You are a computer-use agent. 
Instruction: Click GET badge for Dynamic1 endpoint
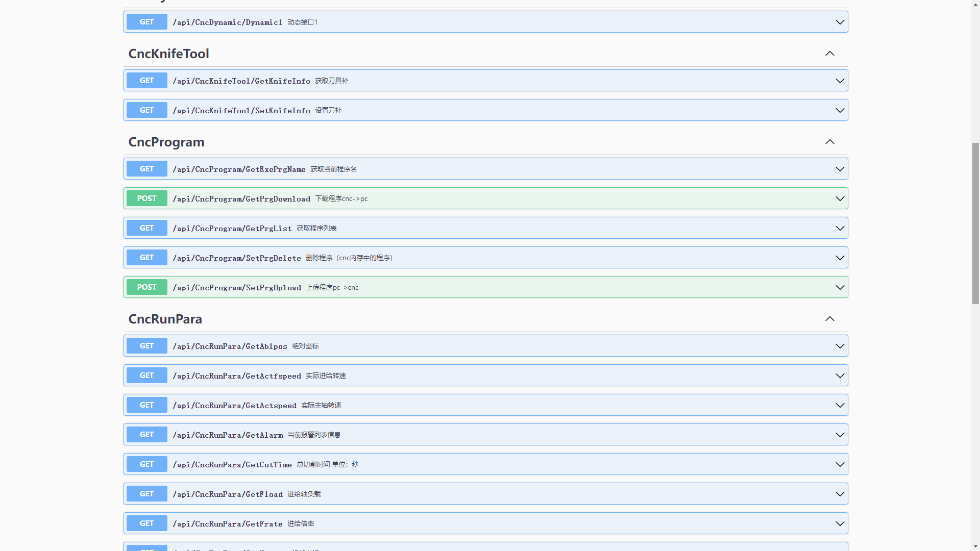(146, 22)
